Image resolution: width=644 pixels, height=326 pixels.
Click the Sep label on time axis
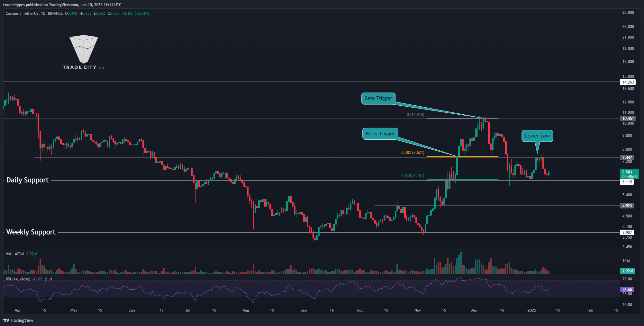click(x=304, y=310)
